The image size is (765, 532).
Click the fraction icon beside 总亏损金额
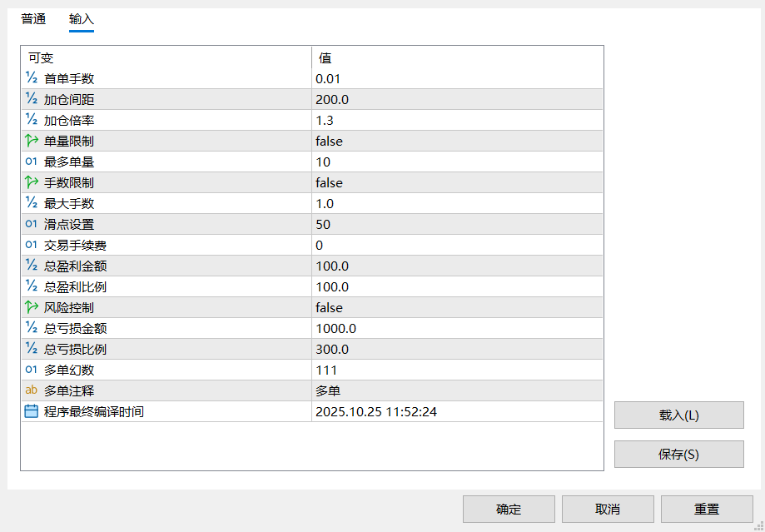pos(31,328)
